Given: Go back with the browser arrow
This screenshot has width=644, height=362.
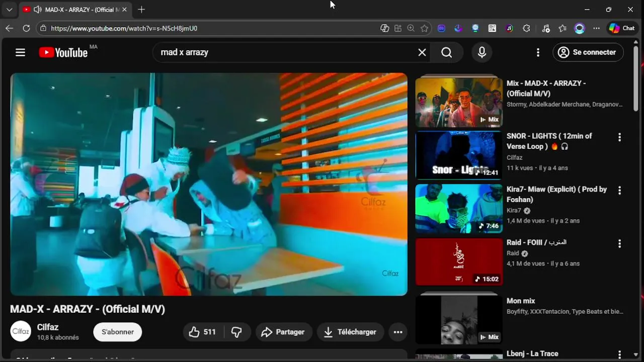Looking at the screenshot, I should (9, 28).
